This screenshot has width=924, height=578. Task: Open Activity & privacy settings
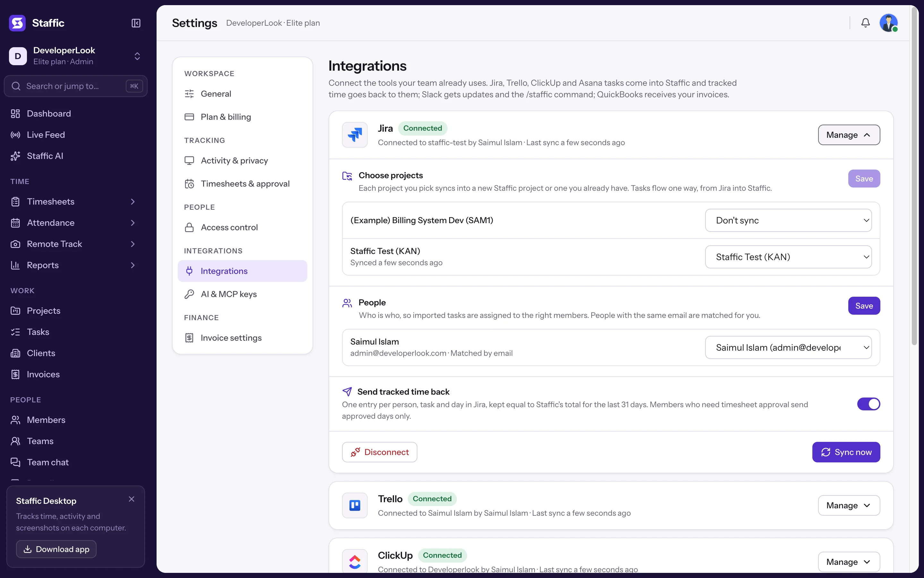click(242, 161)
